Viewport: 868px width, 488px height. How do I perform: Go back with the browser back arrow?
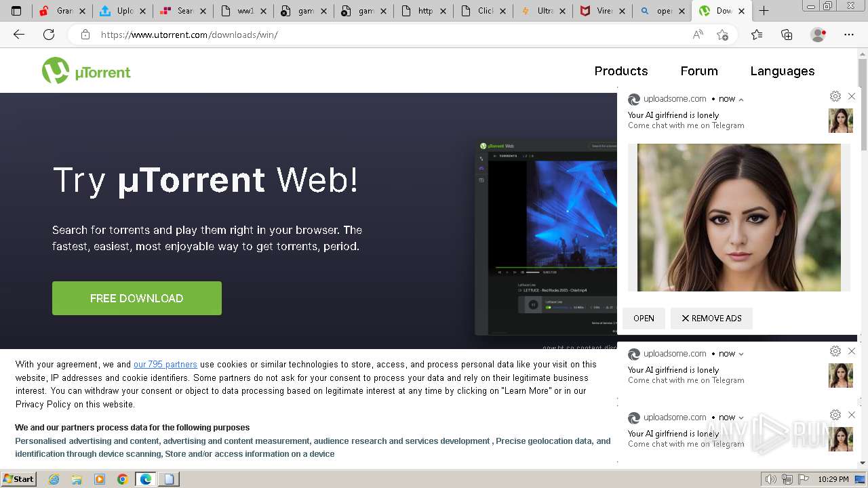tap(19, 35)
